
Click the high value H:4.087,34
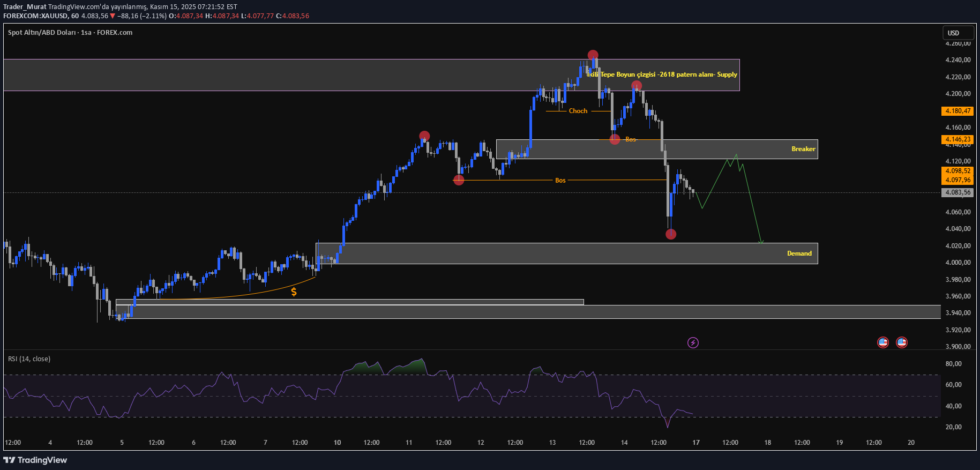pyautogui.click(x=222, y=16)
